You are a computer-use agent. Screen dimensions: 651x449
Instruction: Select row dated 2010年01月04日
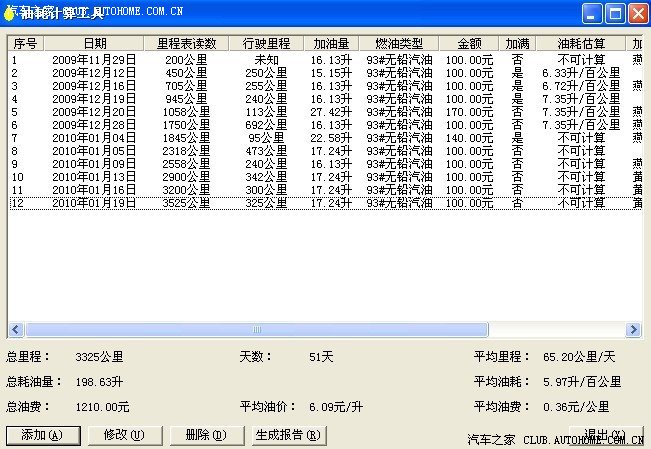pyautogui.click(x=326, y=138)
